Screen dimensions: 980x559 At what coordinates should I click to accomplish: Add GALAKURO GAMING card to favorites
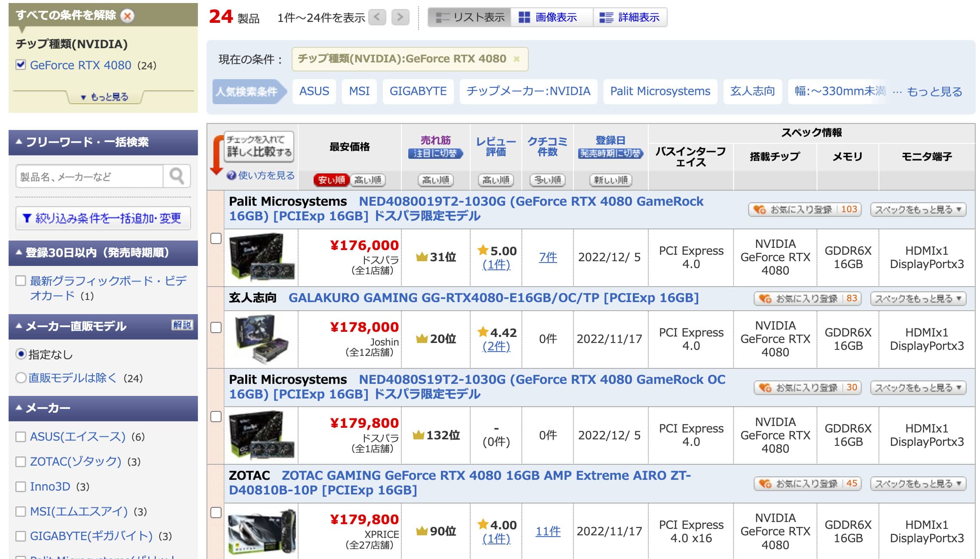pyautogui.click(x=807, y=299)
